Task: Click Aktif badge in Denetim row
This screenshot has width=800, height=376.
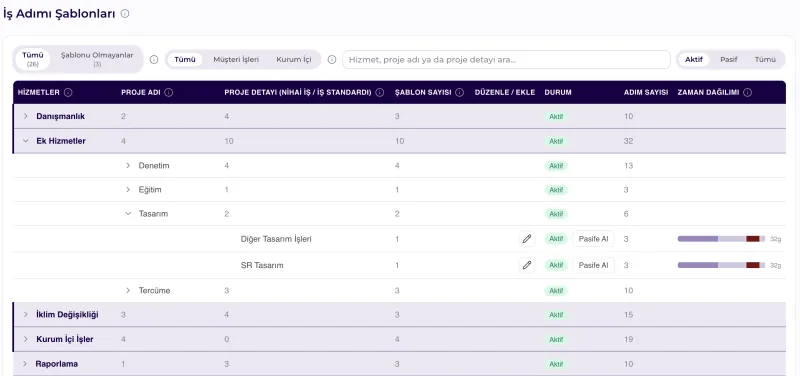Action: coord(556,165)
